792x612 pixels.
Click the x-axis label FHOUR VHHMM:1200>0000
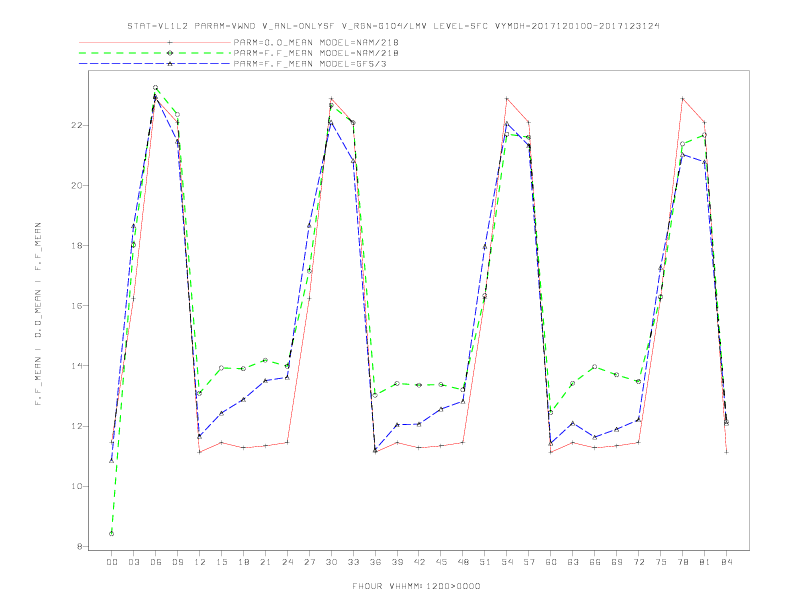click(x=416, y=586)
